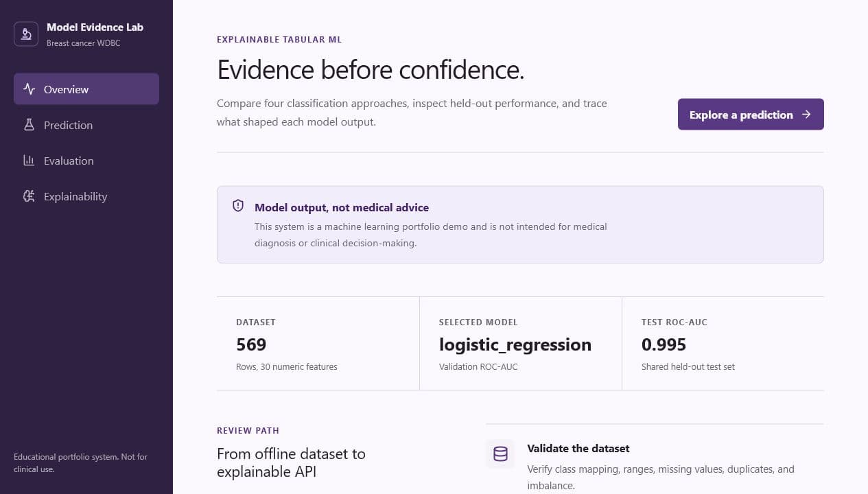Screen dimensions: 868x494
Task: Select the Breast cancer WDBC subtitle
Action: [84, 43]
